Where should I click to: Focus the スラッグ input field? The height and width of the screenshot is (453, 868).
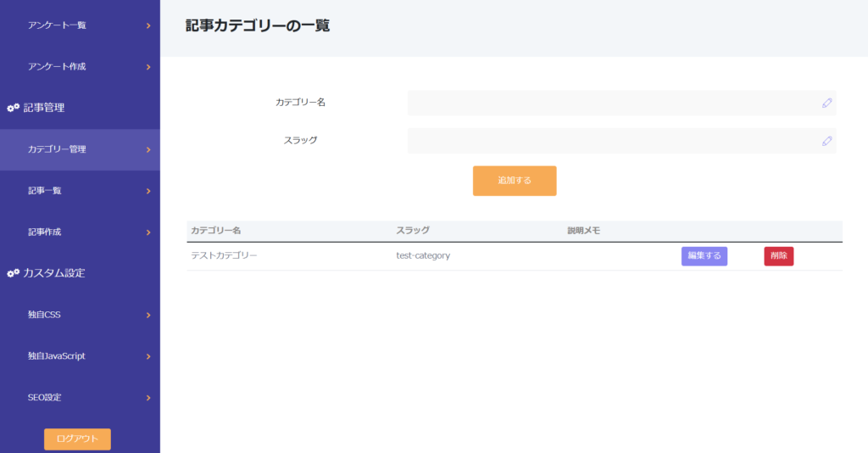[621, 141]
